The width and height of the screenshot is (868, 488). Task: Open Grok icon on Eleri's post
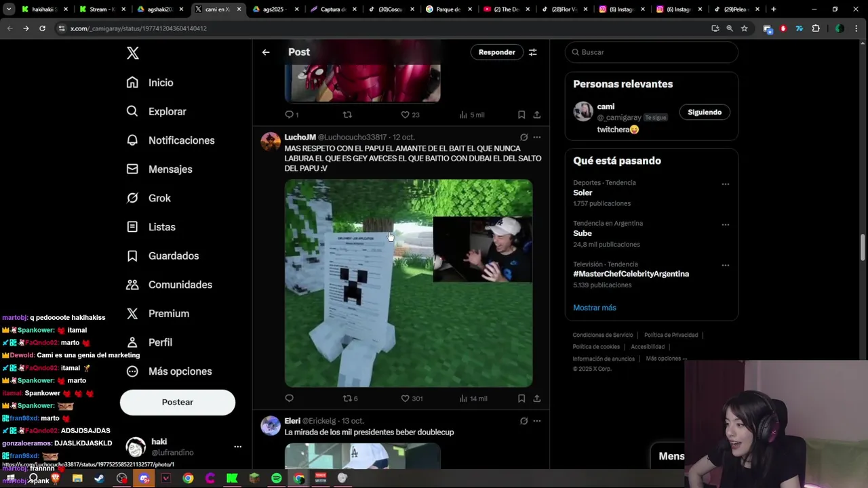coord(524,421)
